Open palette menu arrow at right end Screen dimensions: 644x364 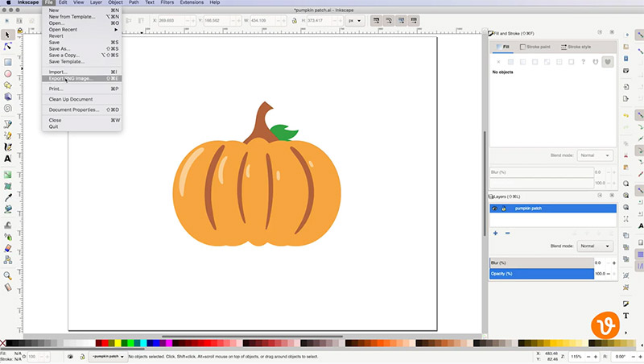pos(641,345)
